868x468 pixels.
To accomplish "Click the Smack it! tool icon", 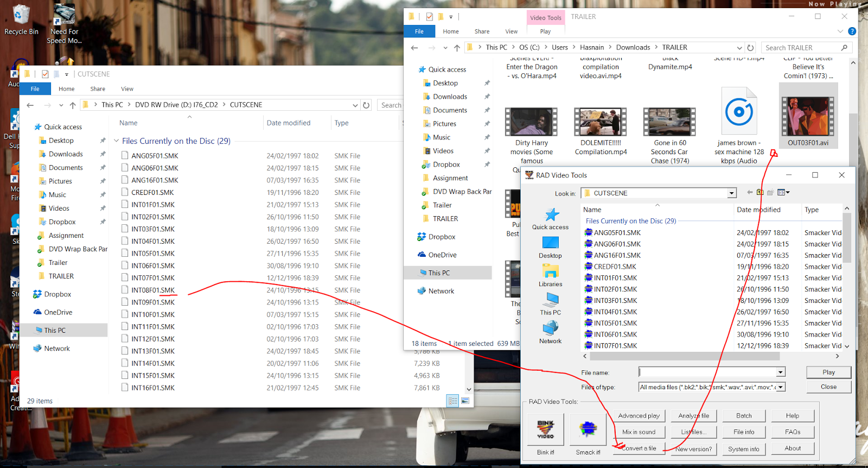I will click(x=588, y=429).
